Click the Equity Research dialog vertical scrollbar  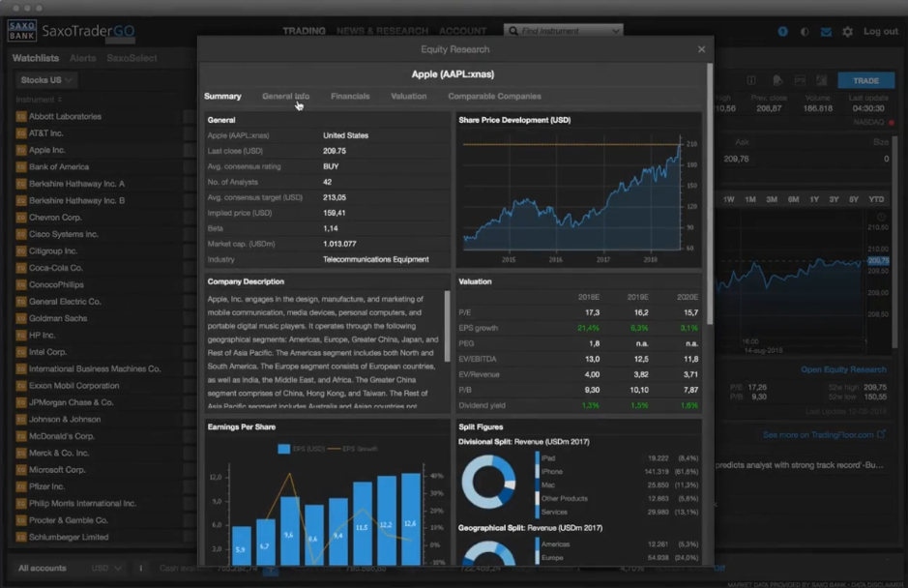pos(710,194)
